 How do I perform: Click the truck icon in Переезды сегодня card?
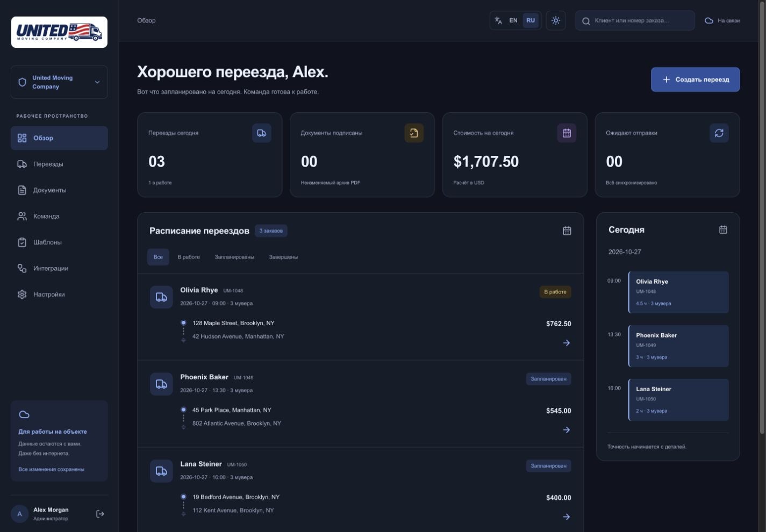click(262, 133)
